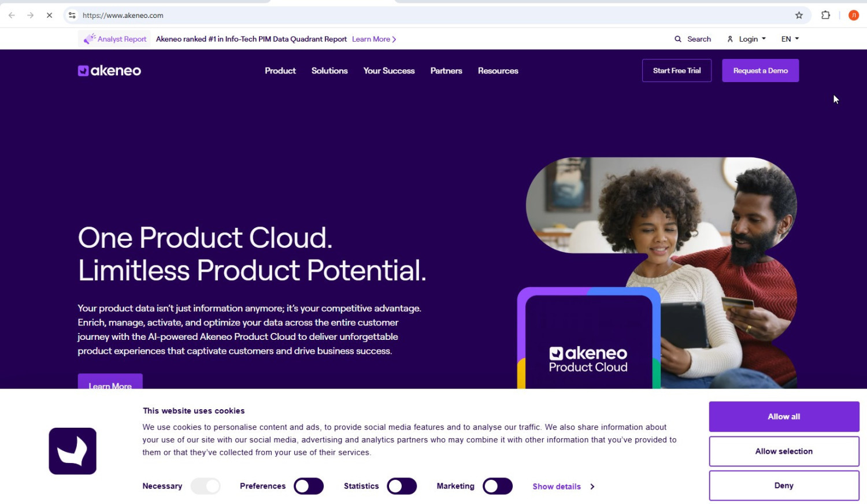Open the EN language dropdown
Screen dimensions: 867x504
[x=790, y=39]
